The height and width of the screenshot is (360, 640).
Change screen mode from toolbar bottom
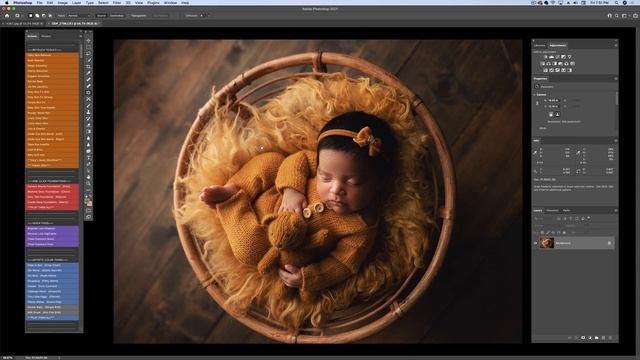[89, 217]
